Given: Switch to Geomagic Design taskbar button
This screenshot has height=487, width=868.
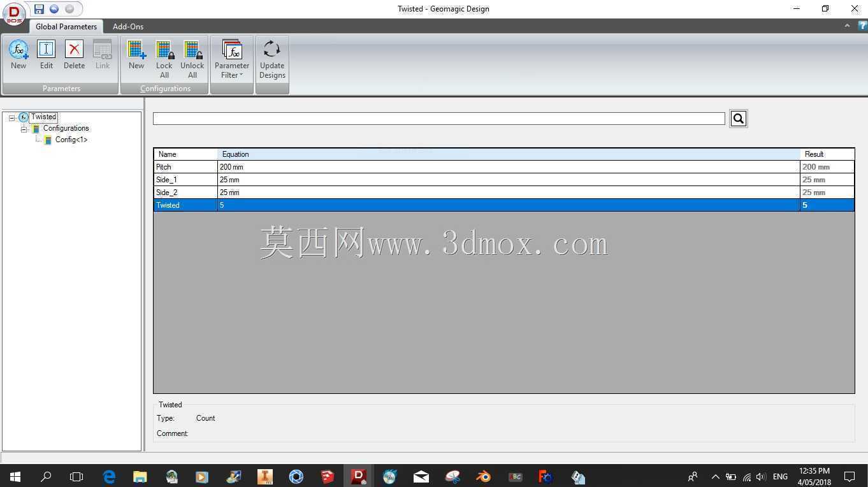Looking at the screenshot, I should pos(359,476).
